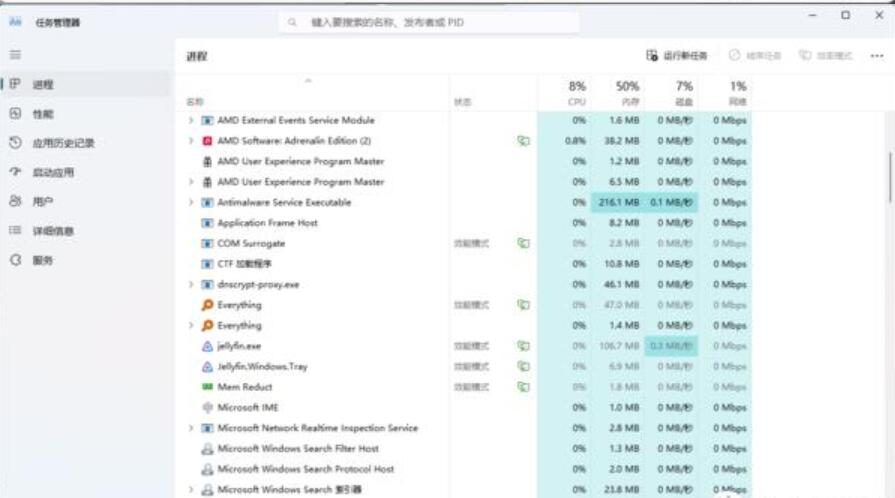Click efficiency leaf icon on jellyfin.exe row
This screenshot has height=498, width=895.
(x=523, y=346)
